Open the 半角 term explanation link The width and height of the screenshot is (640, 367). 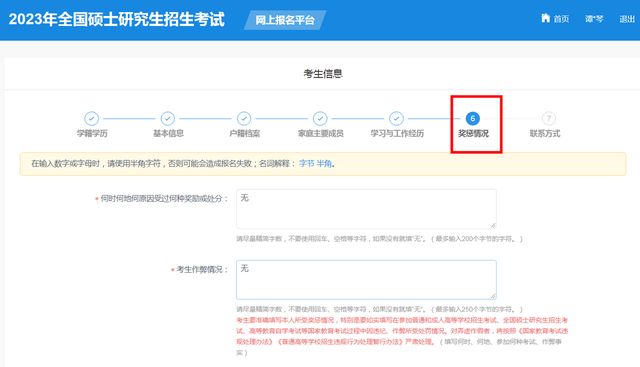324,164
